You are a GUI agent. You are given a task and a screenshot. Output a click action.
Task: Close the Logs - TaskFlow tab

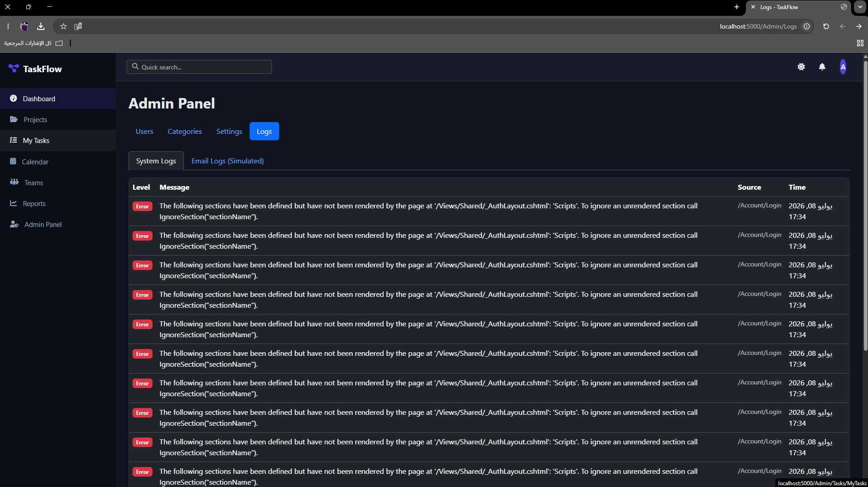pos(753,7)
